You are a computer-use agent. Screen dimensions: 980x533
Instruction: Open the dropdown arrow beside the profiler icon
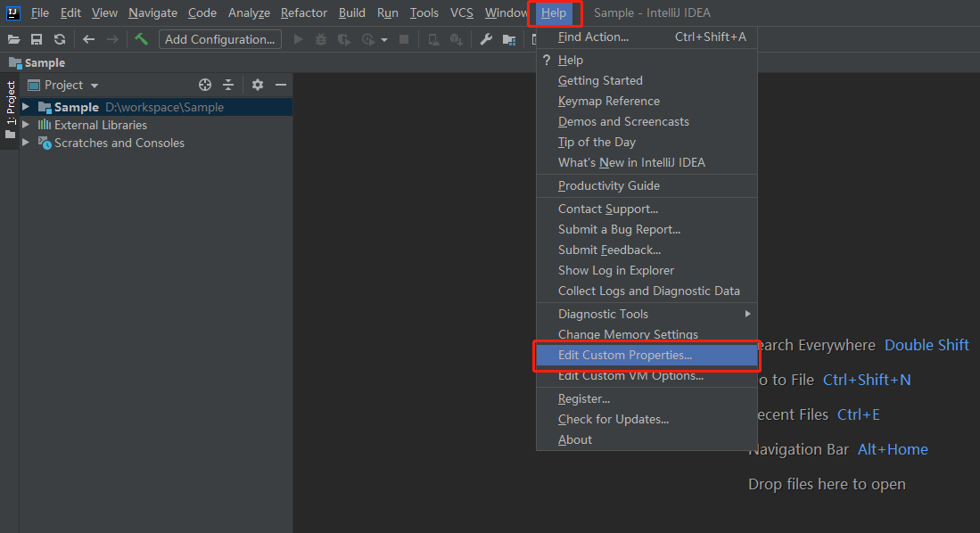[384, 41]
